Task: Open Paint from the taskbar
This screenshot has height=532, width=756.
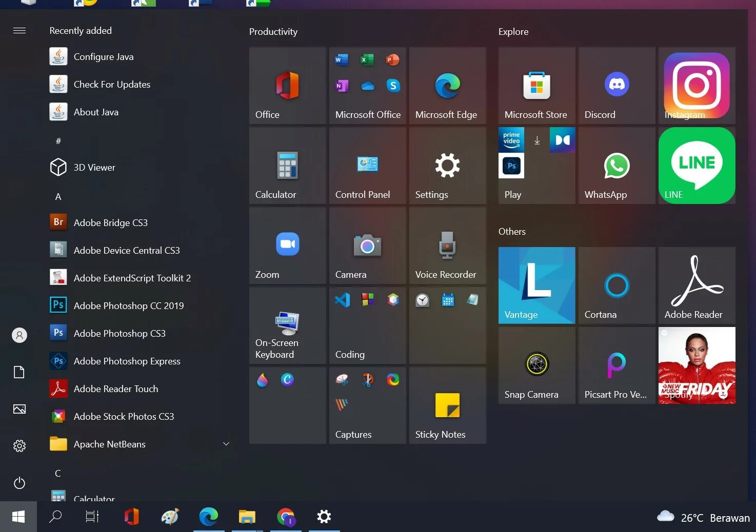Action: point(170,517)
